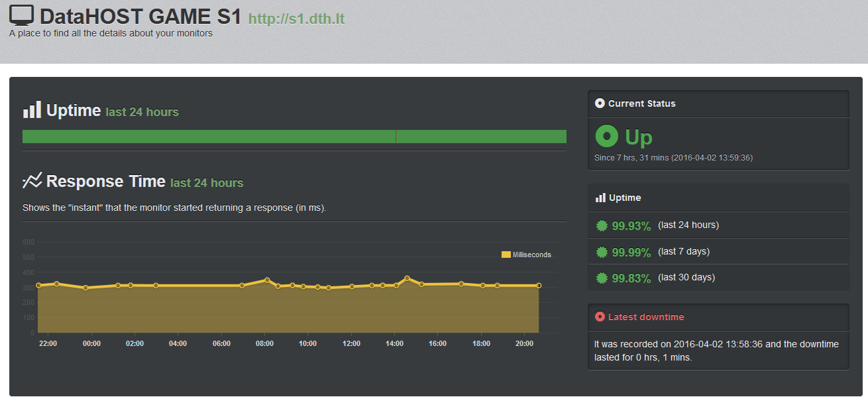
Task: Click the '(last 7 days)' uptime label
Action: (684, 252)
